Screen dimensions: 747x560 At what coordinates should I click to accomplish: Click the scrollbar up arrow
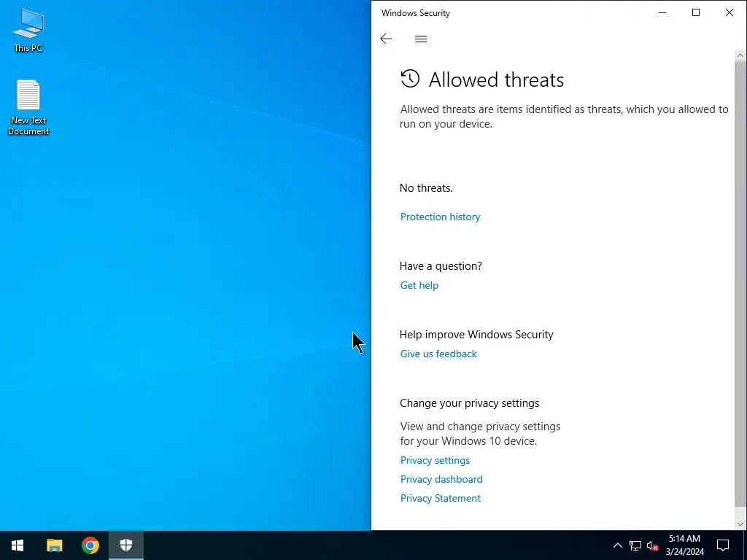pos(740,55)
